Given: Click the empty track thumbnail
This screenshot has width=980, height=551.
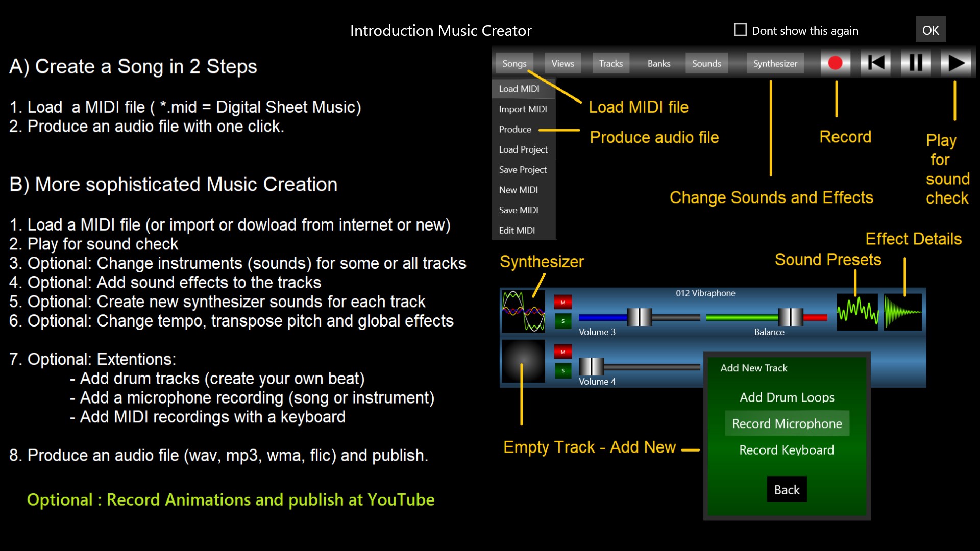Looking at the screenshot, I should pos(523,361).
